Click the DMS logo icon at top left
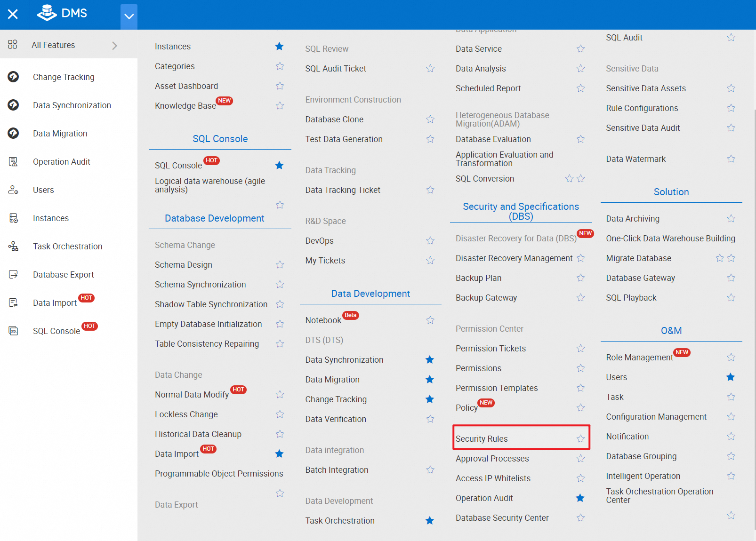This screenshot has height=541, width=756. coord(46,13)
